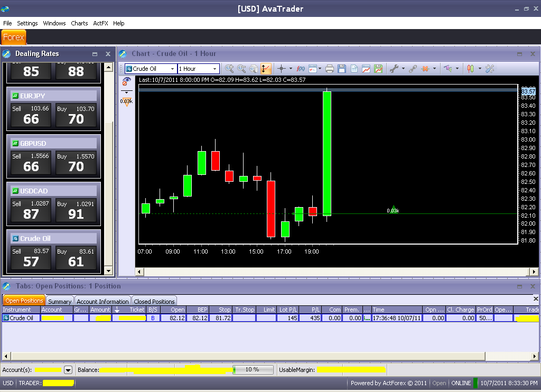Viewport: 541px width, 392px height.
Task: Switch to the Closed Positions tab
Action: [x=154, y=302]
